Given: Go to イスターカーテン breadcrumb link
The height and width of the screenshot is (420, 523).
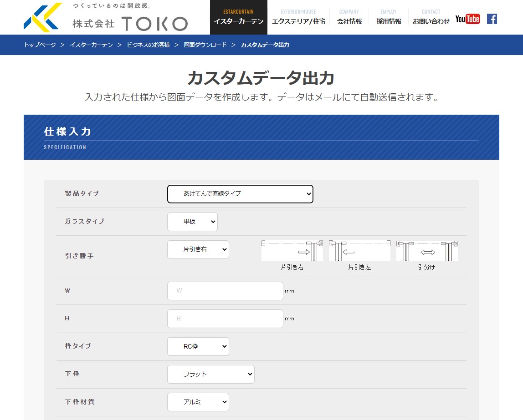Looking at the screenshot, I should tap(92, 45).
